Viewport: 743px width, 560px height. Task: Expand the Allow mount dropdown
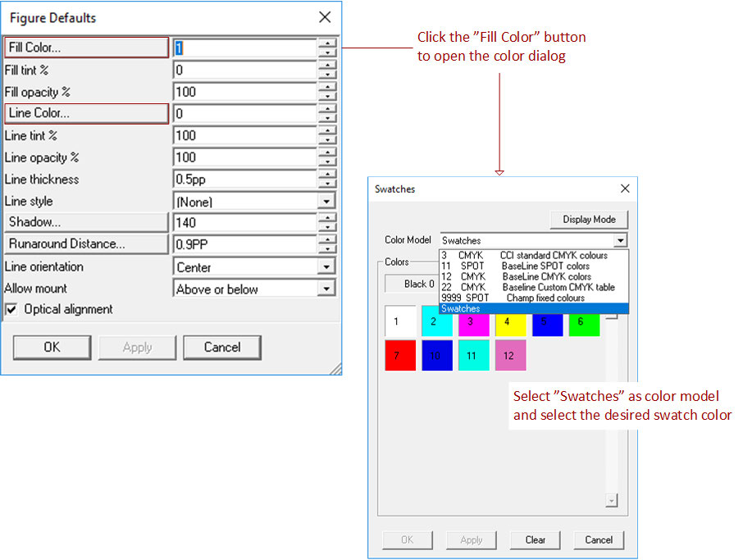(x=326, y=289)
